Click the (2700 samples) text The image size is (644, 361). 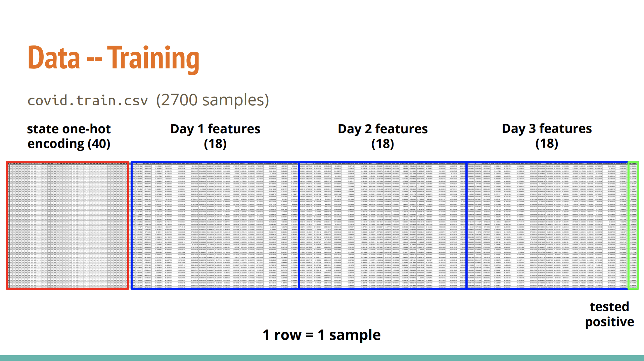coord(213,100)
